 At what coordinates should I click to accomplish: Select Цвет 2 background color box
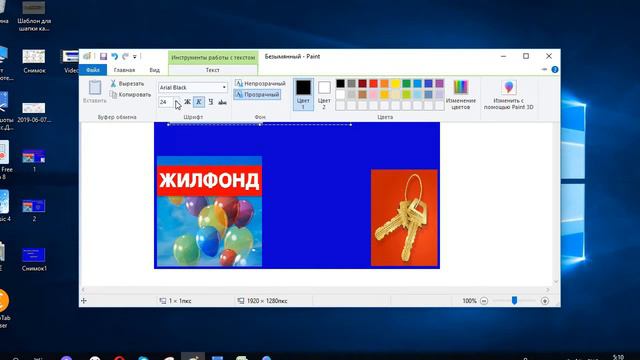[324, 94]
